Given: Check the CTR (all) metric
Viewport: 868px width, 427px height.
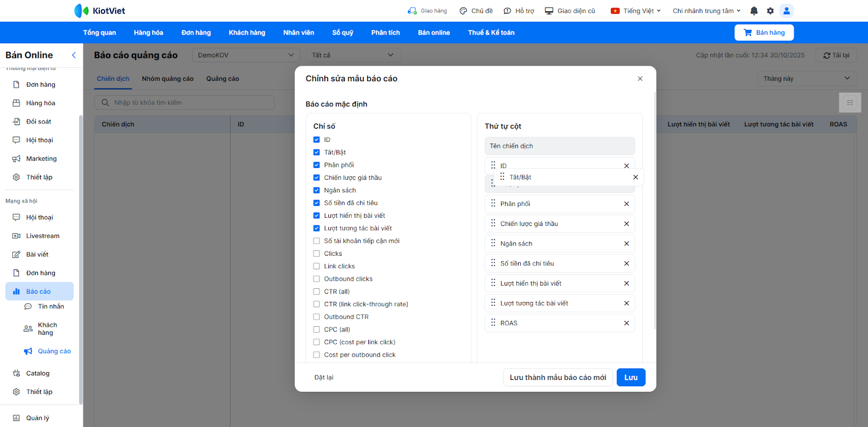Looking at the screenshot, I should [316, 292].
